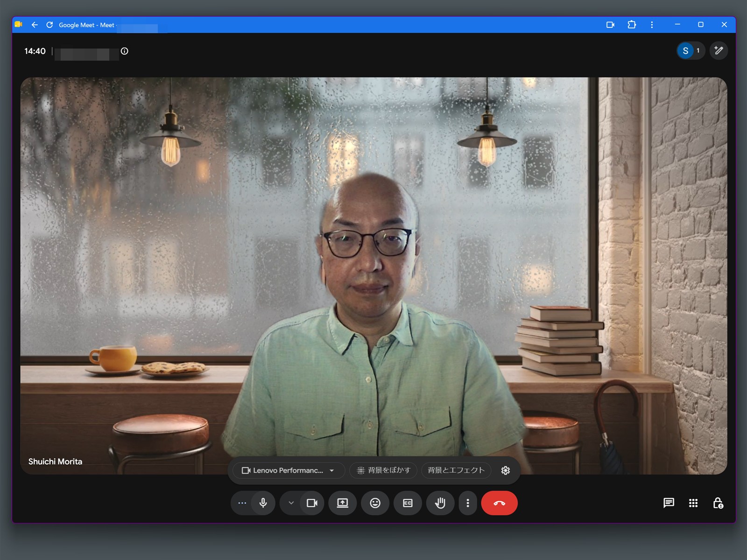Turn off the camera
Viewport: 747px width, 560px height.
point(312,503)
